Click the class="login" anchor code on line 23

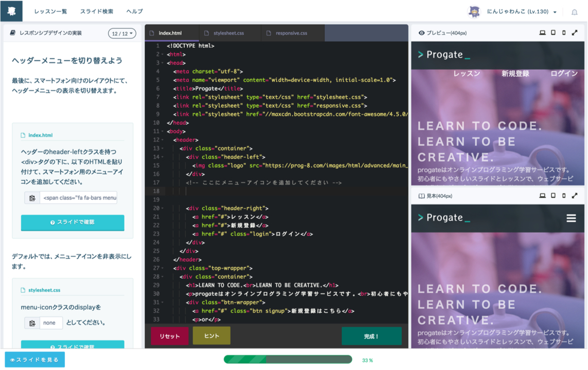coord(253,234)
